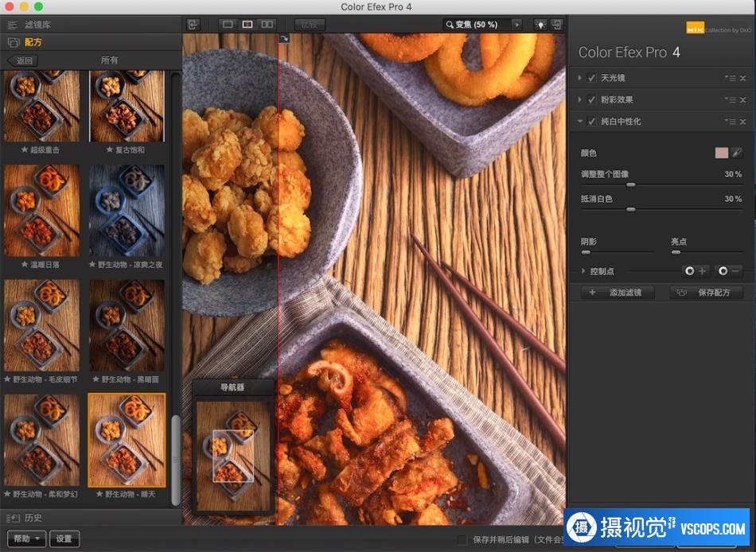Open 粉彩效果 filter options menu
The width and height of the screenshot is (756, 552).
coord(731,99)
